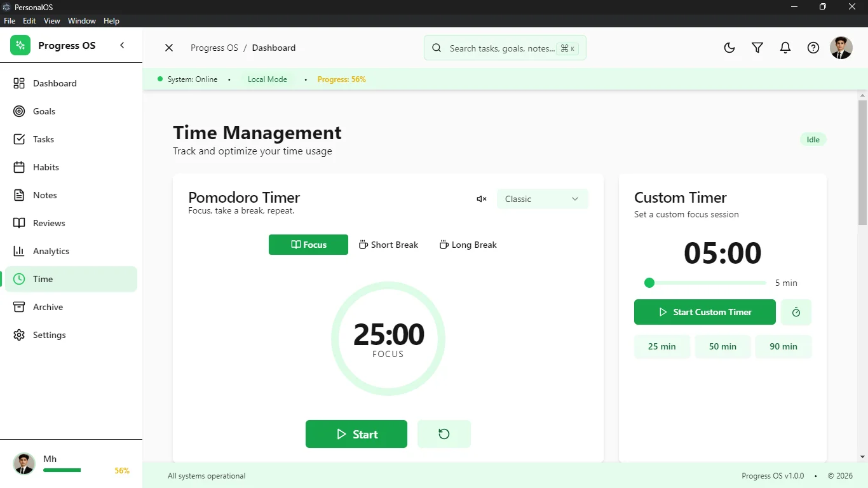Click the Progress OS logo icon

[x=20, y=45]
